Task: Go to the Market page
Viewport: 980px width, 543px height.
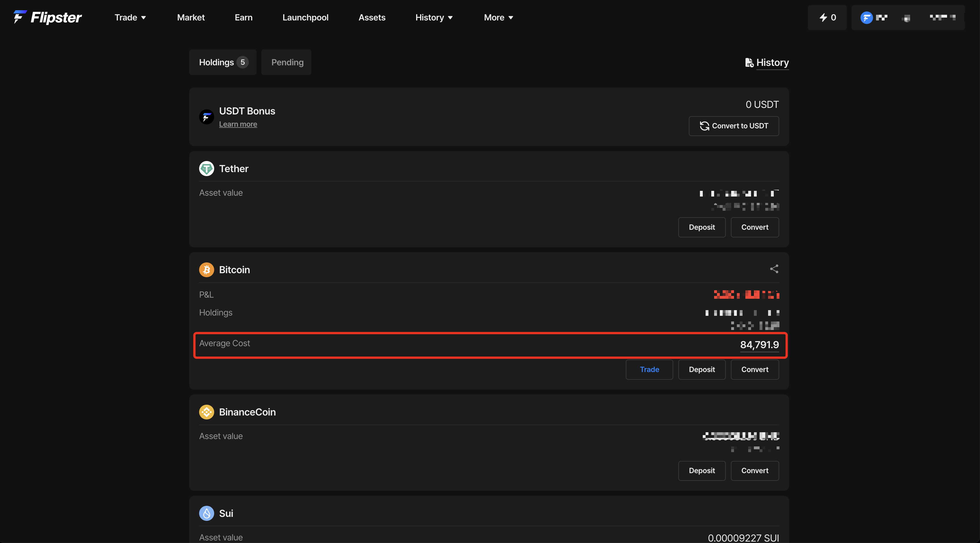Action: pos(191,18)
